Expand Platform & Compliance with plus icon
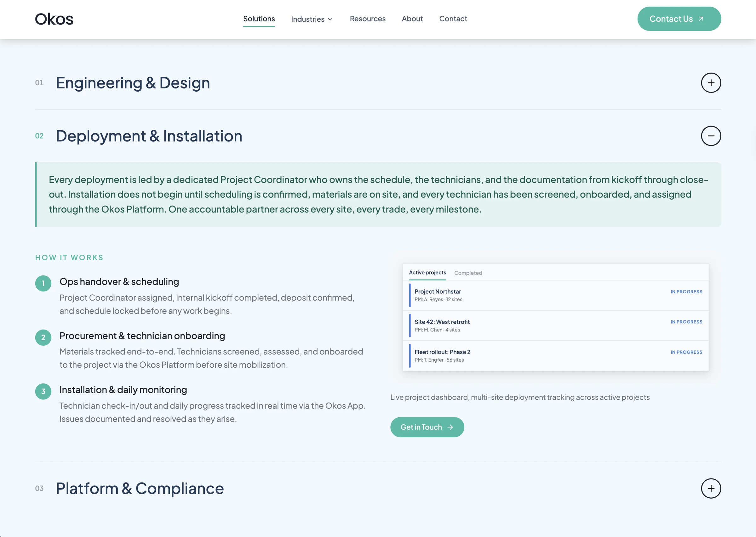 pyautogui.click(x=711, y=489)
